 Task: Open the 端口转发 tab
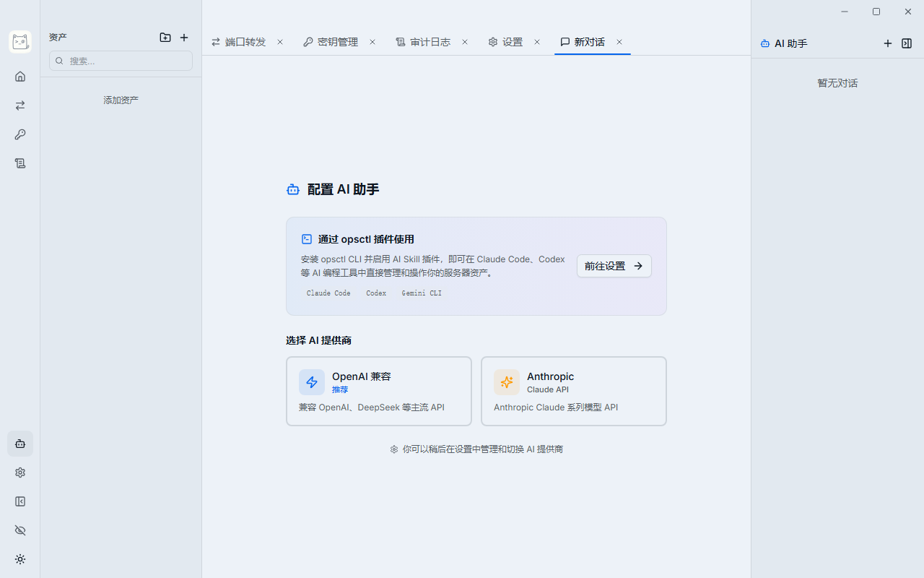[x=244, y=42]
